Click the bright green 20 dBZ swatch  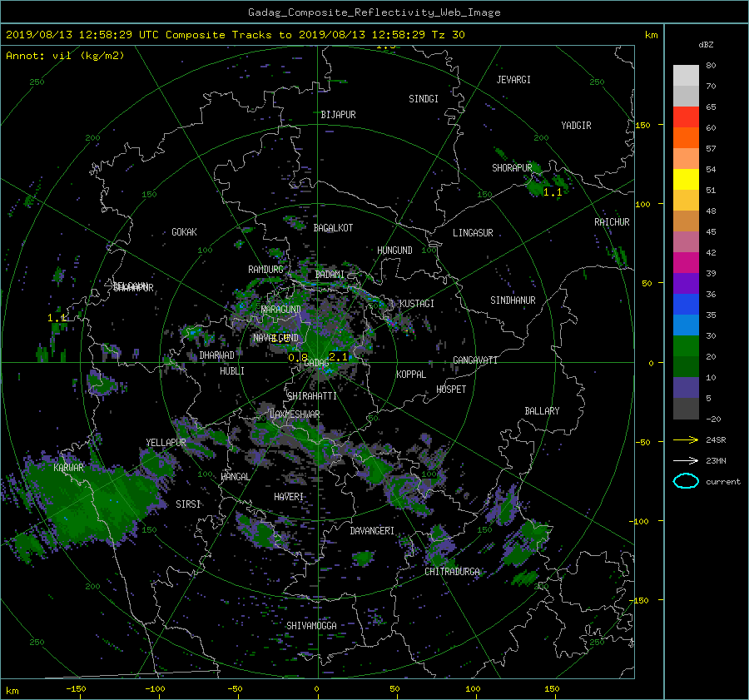686,346
